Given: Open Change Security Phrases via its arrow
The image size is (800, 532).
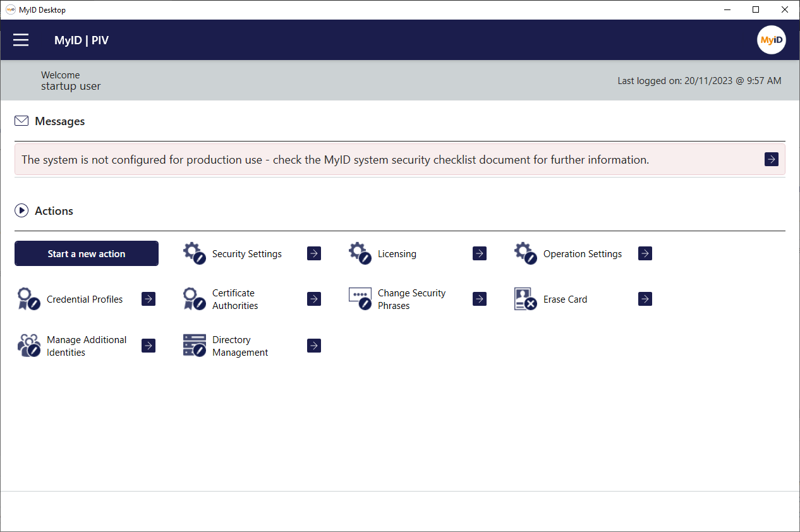Looking at the screenshot, I should click(480, 299).
